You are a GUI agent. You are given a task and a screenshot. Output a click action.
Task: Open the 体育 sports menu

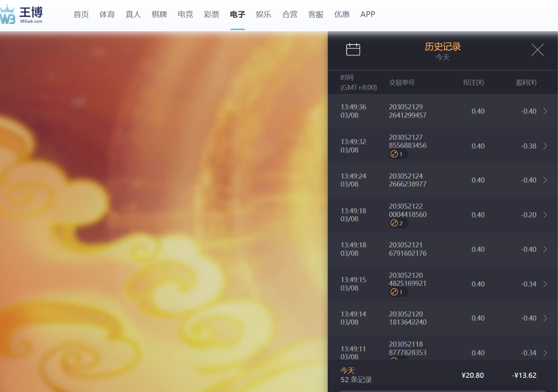tap(107, 14)
